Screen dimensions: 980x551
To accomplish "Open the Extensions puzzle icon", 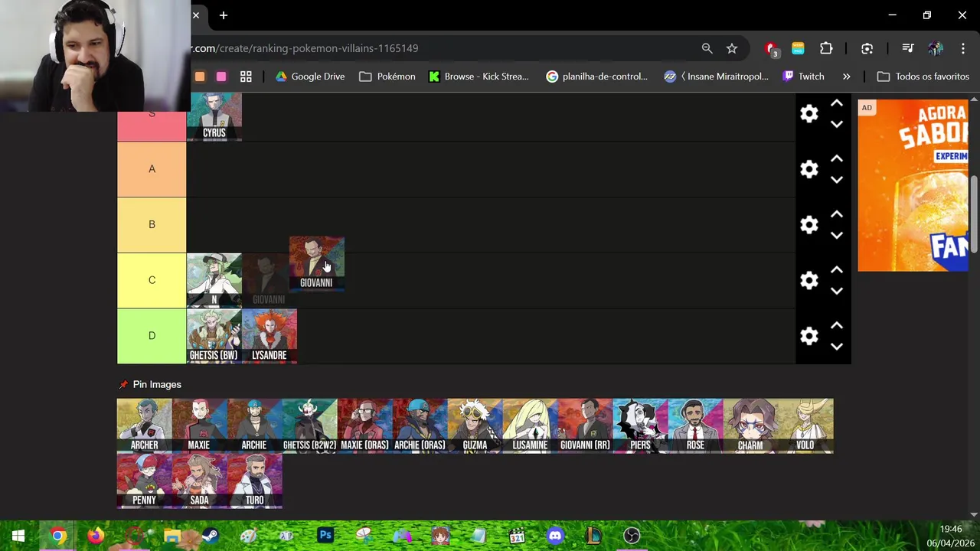I will tap(826, 48).
